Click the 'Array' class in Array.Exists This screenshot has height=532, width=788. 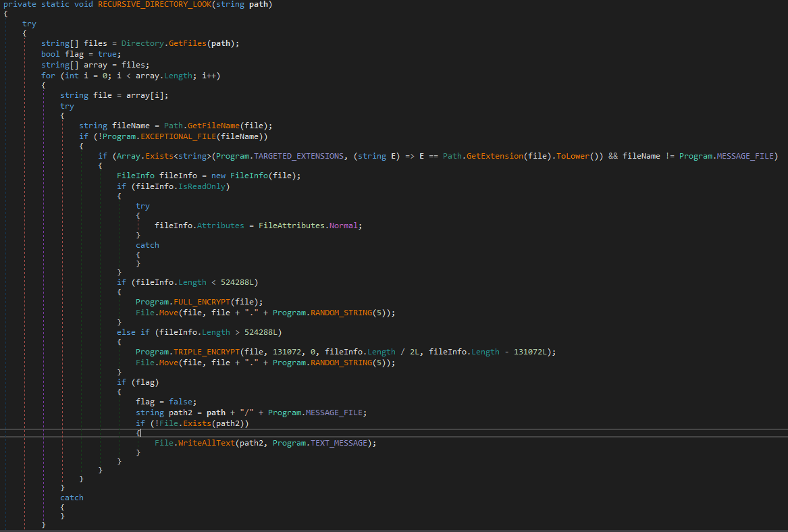[128, 156]
